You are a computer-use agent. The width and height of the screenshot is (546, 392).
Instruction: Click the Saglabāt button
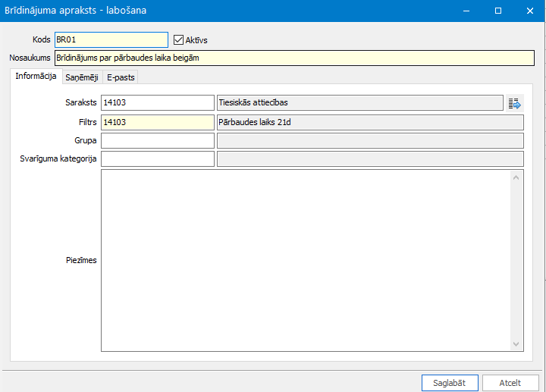point(450,383)
